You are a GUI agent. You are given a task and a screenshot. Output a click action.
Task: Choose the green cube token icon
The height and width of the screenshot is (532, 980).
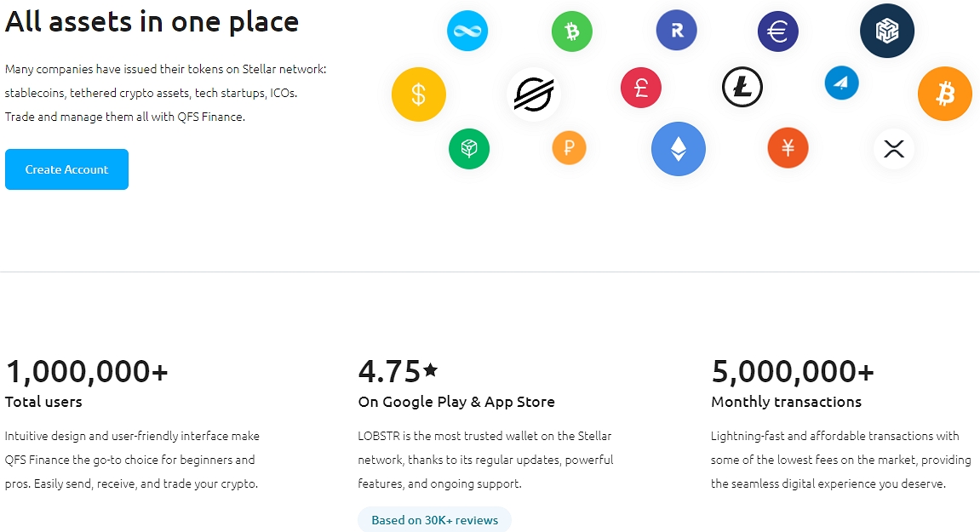[x=469, y=148]
